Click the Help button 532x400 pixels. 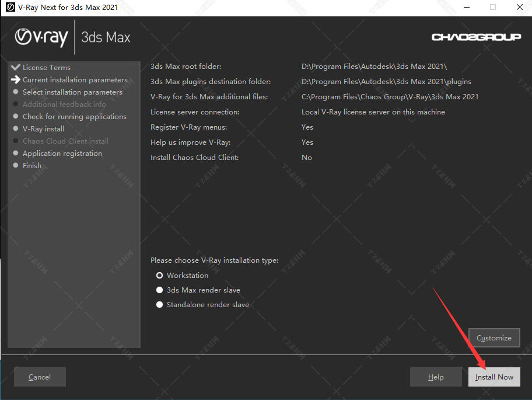tap(436, 377)
